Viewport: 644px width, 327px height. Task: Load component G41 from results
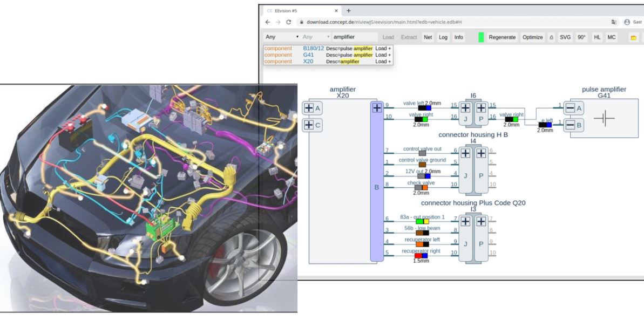(x=383, y=55)
